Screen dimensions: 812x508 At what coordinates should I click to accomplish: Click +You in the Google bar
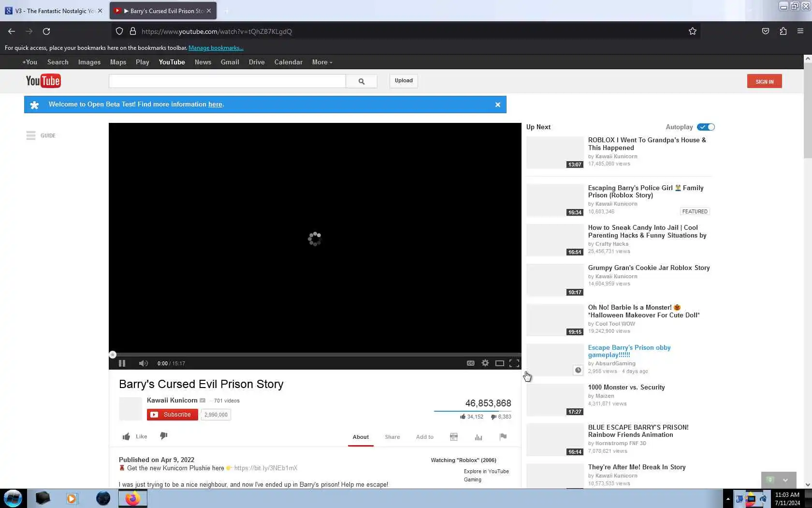pos(29,62)
